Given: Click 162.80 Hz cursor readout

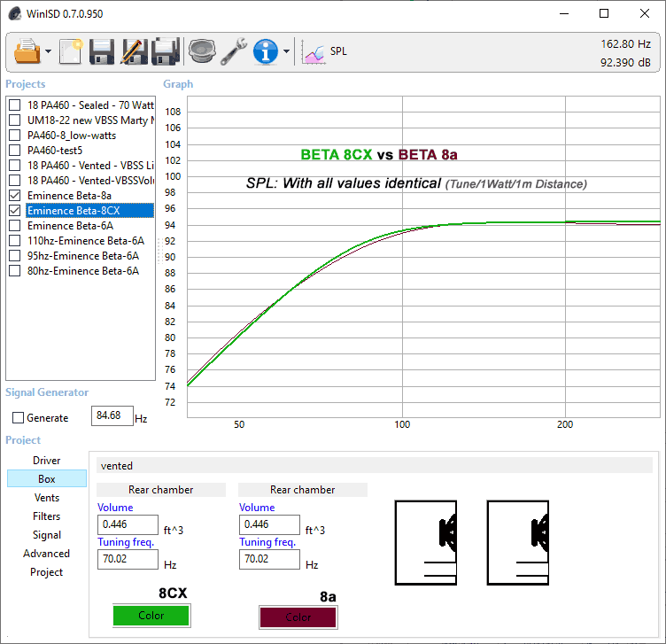Looking at the screenshot, I should coord(625,43).
